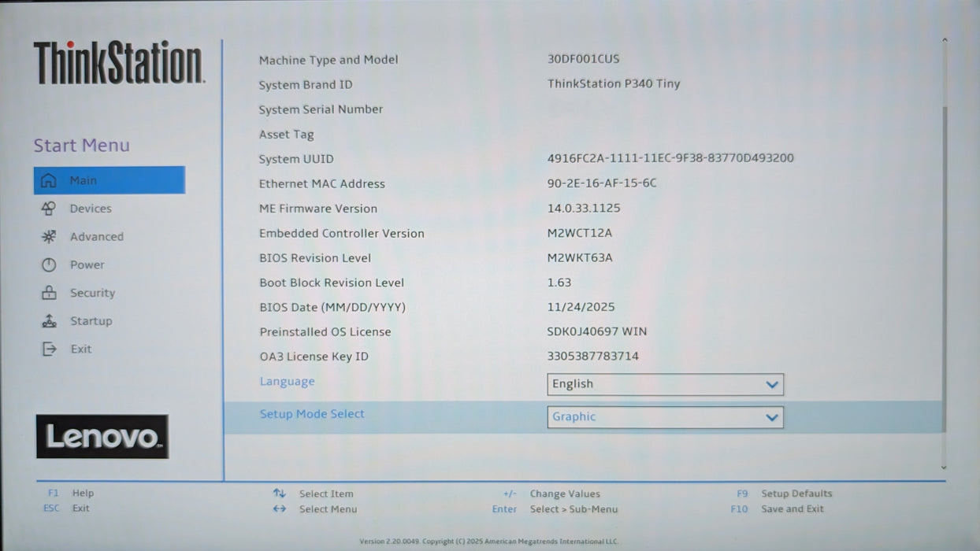Screen dimensions: 980x551
Task: Click the Preinstalled OS License label
Action: coord(325,332)
